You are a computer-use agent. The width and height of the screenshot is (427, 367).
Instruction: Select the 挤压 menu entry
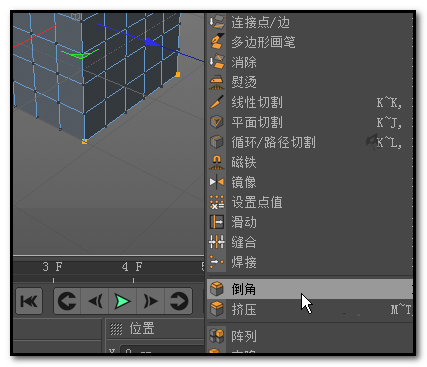[x=310, y=309]
